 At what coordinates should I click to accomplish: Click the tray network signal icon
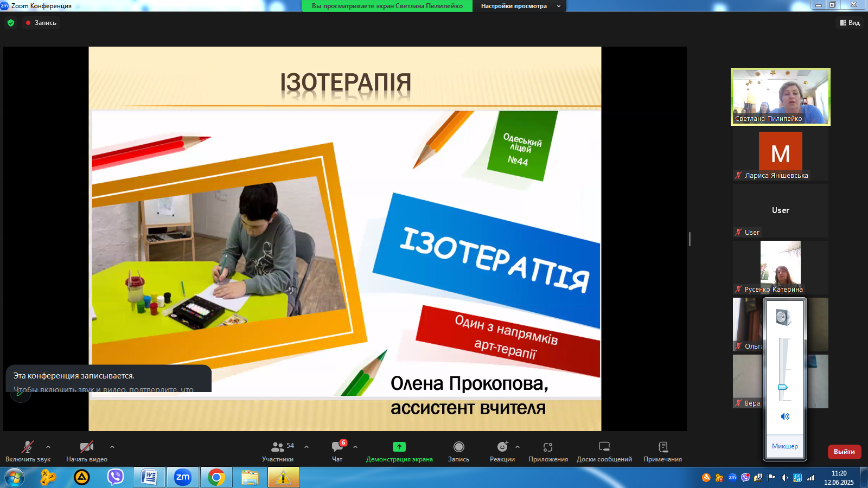pos(810,478)
